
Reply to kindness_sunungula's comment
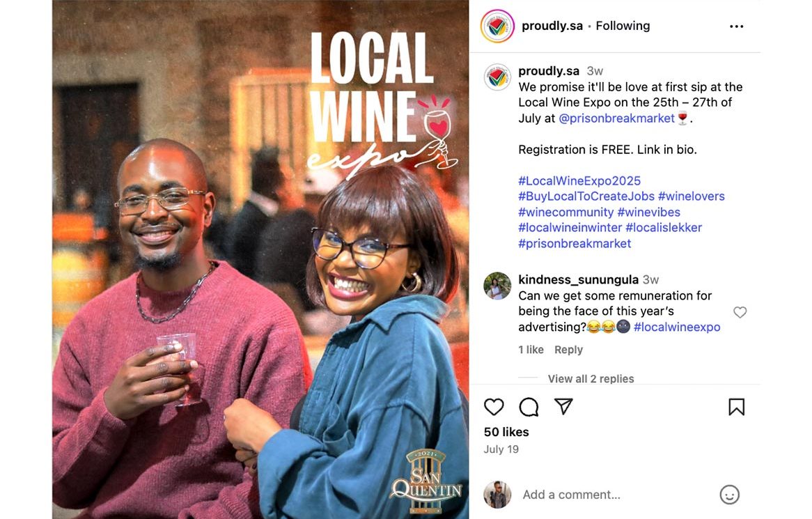coord(568,350)
